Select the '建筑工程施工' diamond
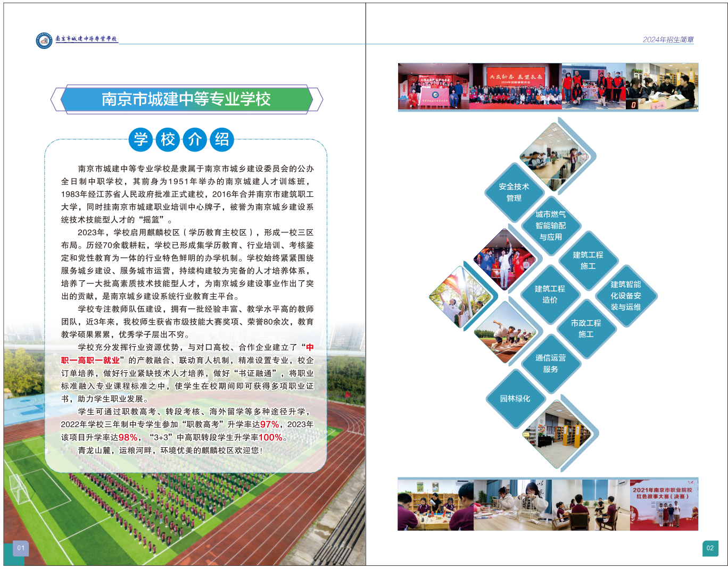This screenshot has height=569, width=728. [588, 261]
